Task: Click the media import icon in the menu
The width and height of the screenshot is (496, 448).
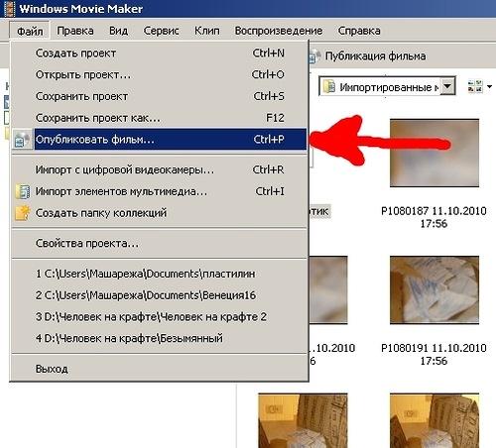Action: (x=23, y=191)
